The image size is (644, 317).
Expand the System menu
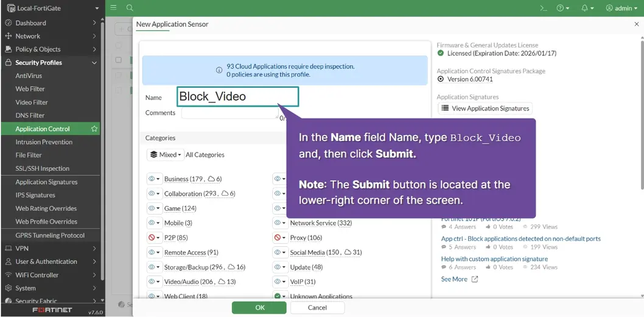coord(51,288)
